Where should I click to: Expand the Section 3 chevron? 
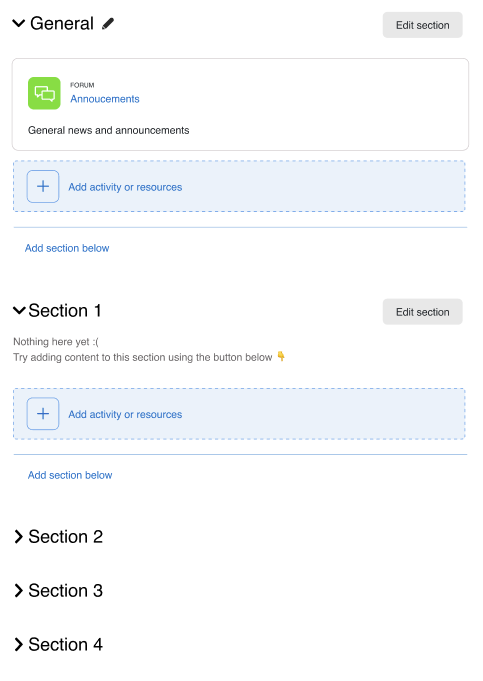coord(18,591)
